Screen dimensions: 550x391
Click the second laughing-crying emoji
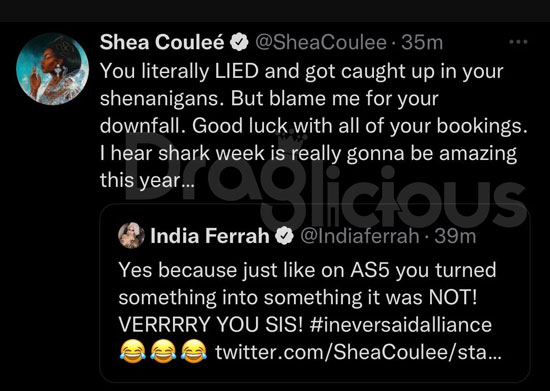(163, 352)
